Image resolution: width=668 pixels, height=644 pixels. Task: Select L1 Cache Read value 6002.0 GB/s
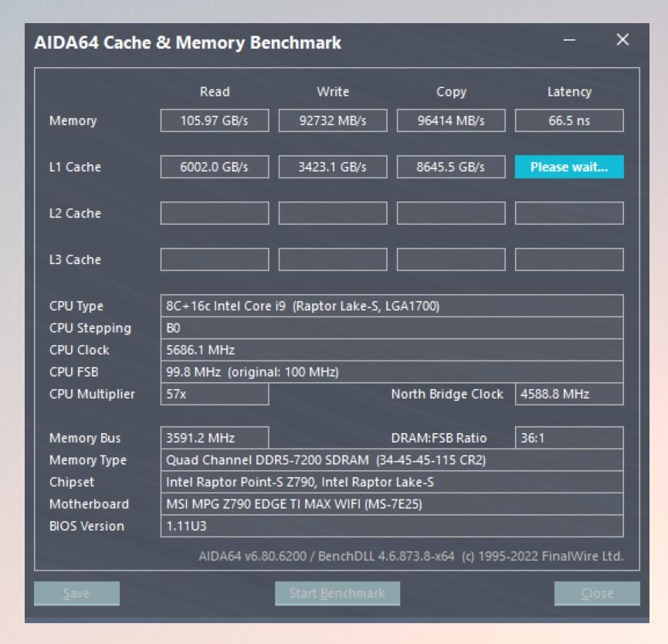[215, 167]
